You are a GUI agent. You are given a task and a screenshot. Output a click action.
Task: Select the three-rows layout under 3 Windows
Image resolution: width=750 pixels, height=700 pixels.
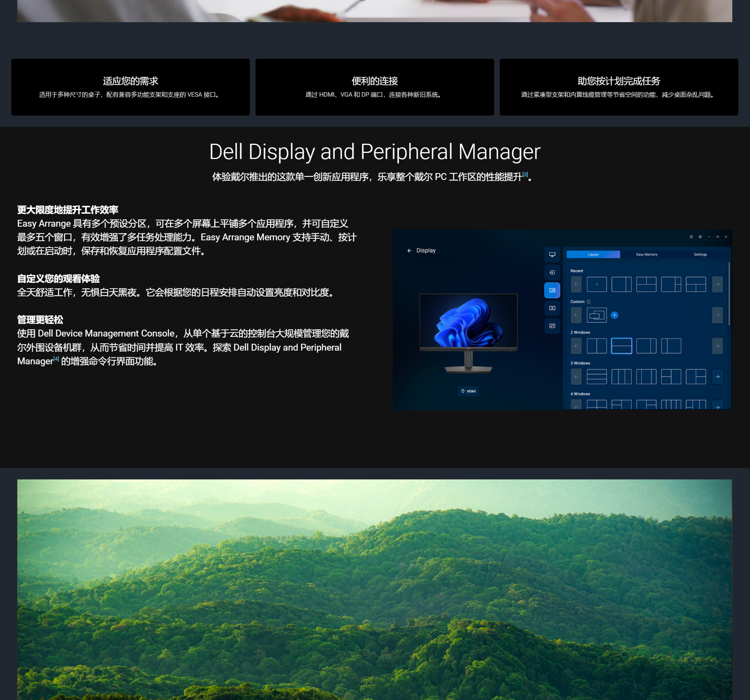click(597, 377)
